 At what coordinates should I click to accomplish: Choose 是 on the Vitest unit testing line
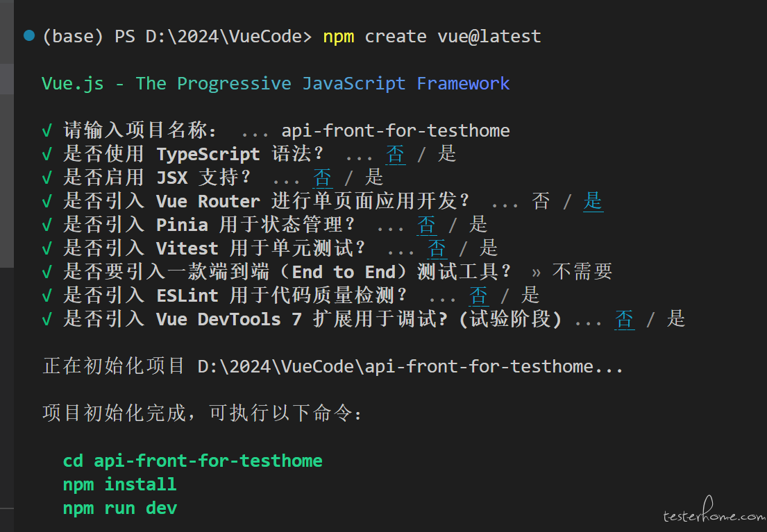tap(488, 248)
